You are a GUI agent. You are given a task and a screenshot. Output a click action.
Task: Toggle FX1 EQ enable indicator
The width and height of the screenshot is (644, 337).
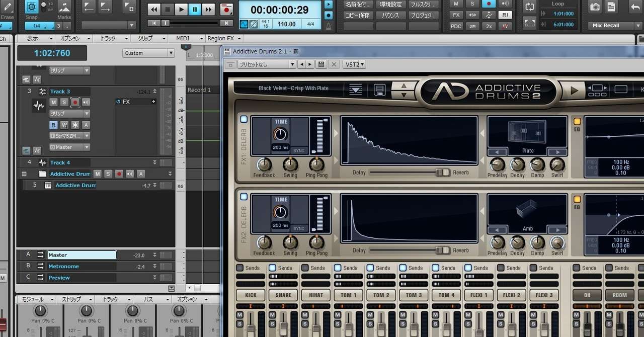(x=577, y=121)
